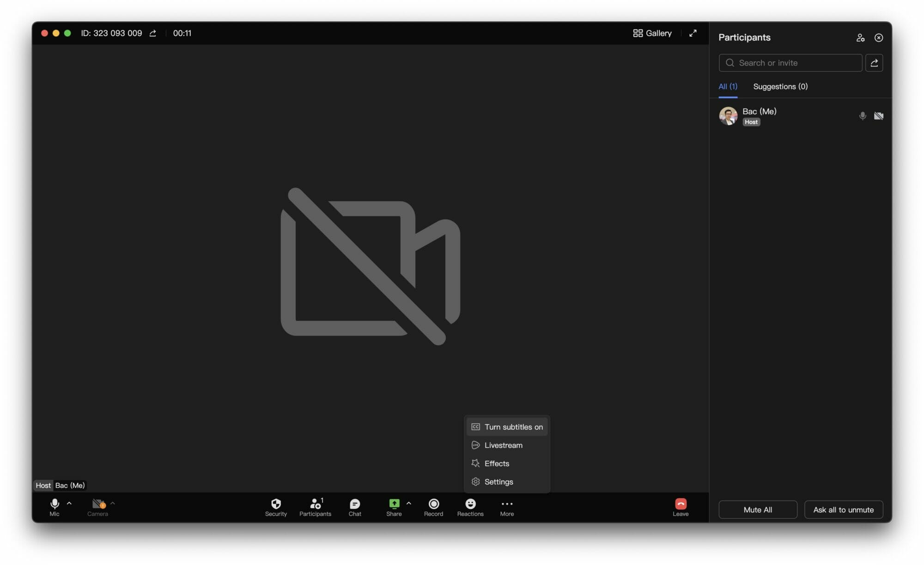Image resolution: width=924 pixels, height=565 pixels.
Task: Expand the microphone options chevron
Action: 69,503
